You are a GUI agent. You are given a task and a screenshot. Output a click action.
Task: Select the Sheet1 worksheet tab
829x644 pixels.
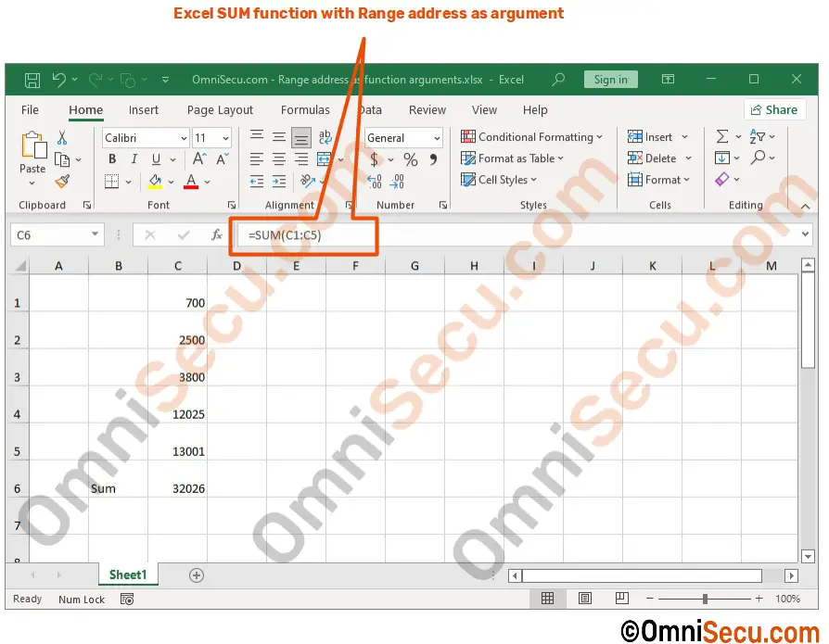coord(127,575)
